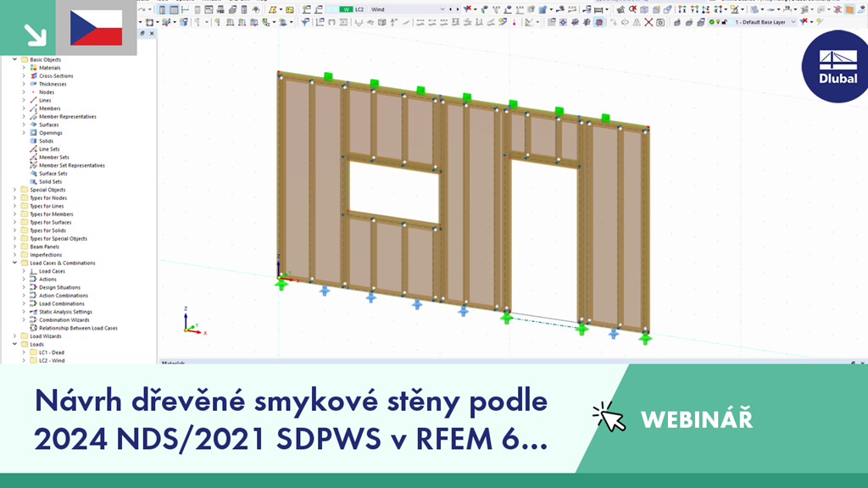Click the yellow calculator table icon
Image resolution: width=868 pixels, height=488 pixels.
point(290,9)
